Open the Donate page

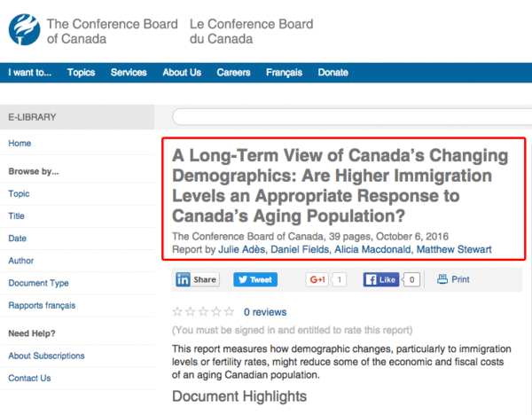coord(333,73)
